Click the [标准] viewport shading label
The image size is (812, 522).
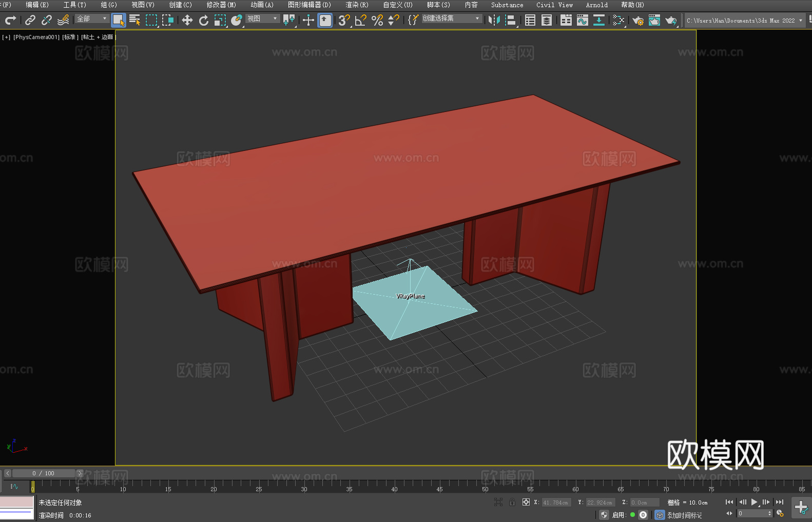point(70,37)
